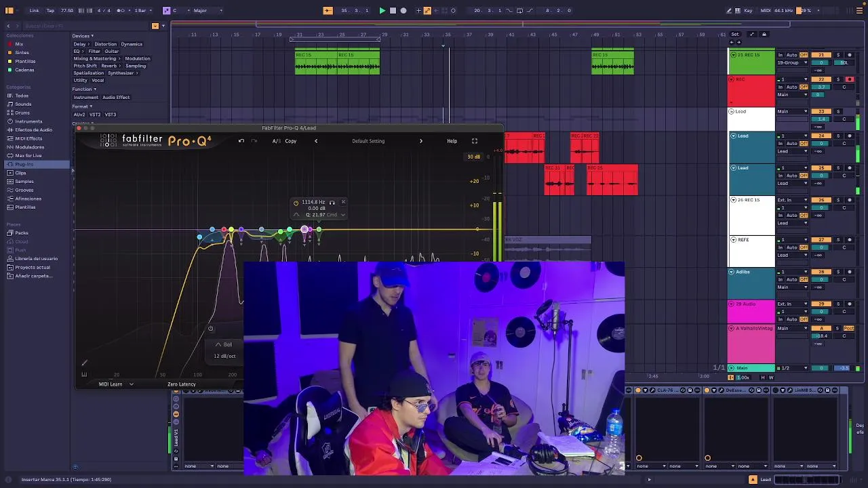Toggle track activator 26
The height and width of the screenshot is (488, 868).
pos(821,200)
